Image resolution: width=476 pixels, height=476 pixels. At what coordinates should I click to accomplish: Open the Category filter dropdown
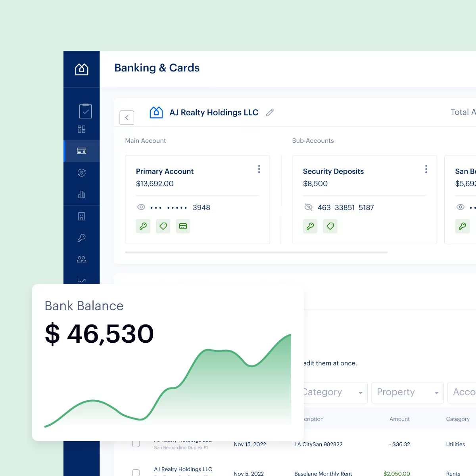pos(336,393)
